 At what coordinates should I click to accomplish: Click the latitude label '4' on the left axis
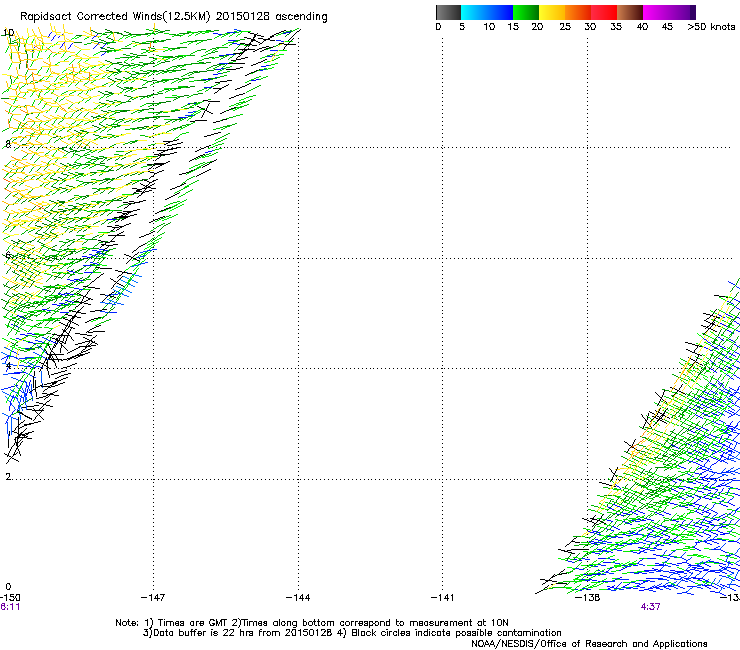8,365
